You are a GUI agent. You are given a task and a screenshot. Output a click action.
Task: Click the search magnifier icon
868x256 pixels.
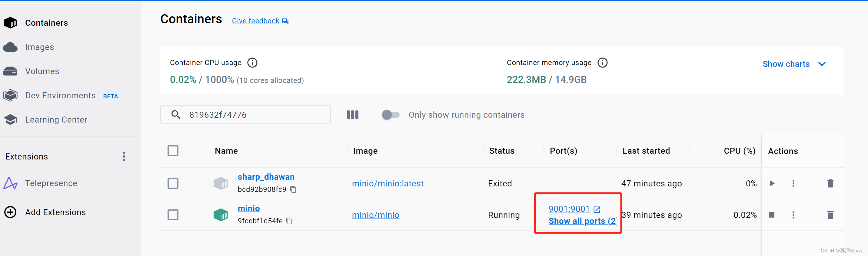click(x=175, y=115)
